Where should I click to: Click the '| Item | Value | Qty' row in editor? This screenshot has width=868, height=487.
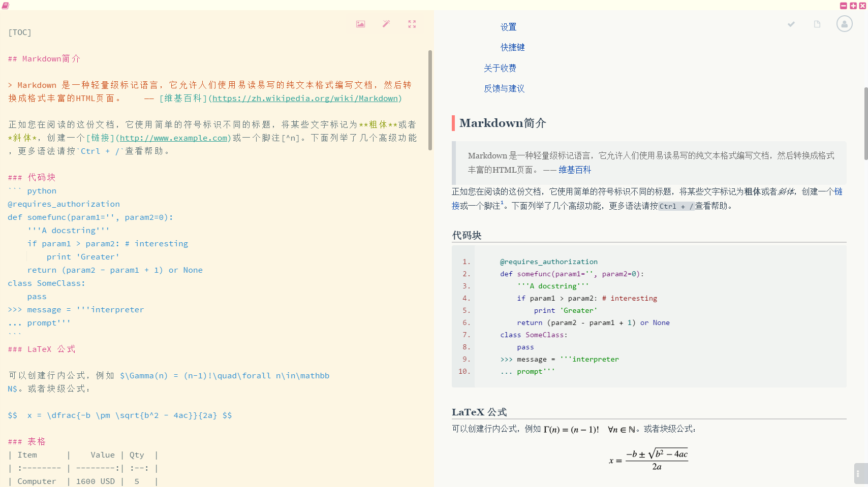tap(83, 455)
